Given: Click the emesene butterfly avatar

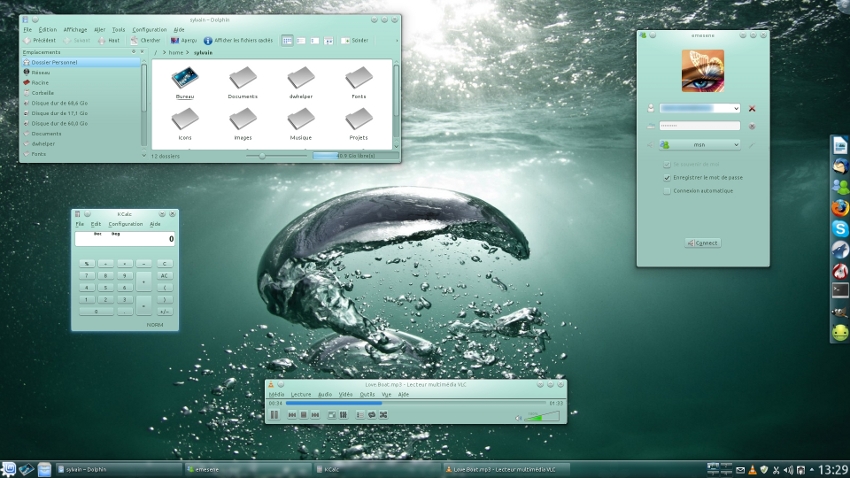Looking at the screenshot, I should (x=703, y=71).
